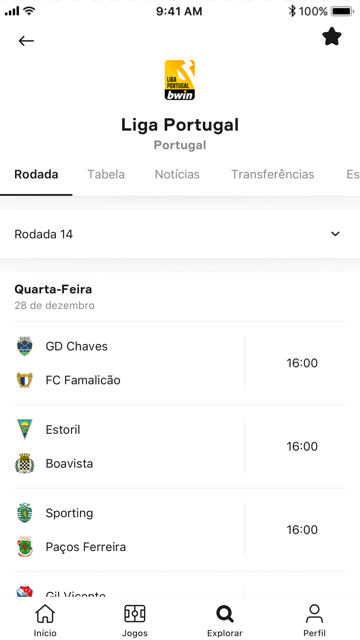Tap the Explorar search icon

(x=224, y=613)
